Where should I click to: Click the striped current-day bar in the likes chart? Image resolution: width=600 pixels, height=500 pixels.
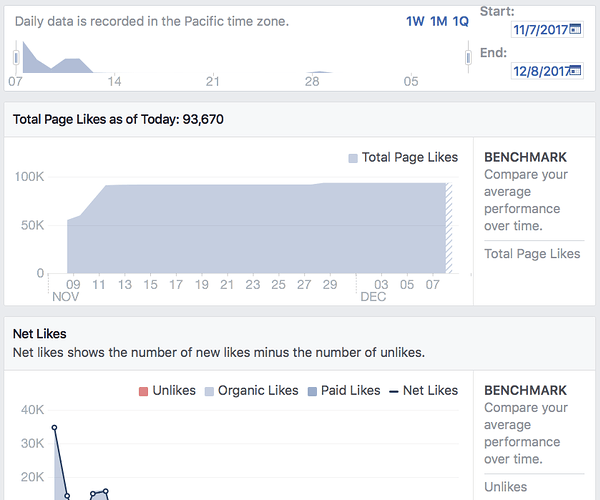point(449,228)
